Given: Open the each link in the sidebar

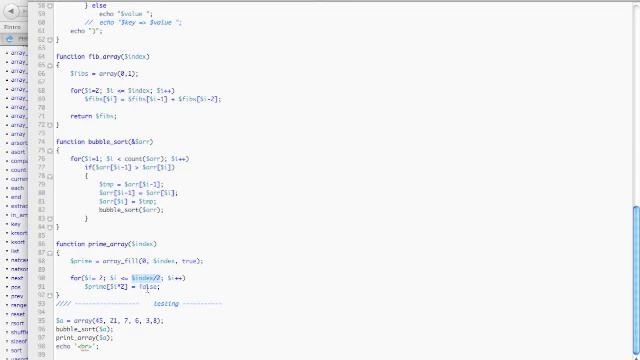Looking at the screenshot, I should tap(18, 188).
